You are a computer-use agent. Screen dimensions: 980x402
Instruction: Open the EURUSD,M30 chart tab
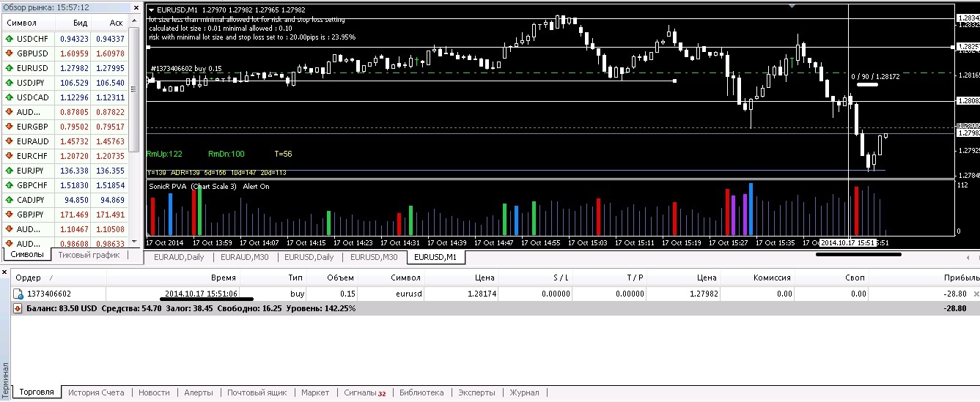[x=373, y=257]
